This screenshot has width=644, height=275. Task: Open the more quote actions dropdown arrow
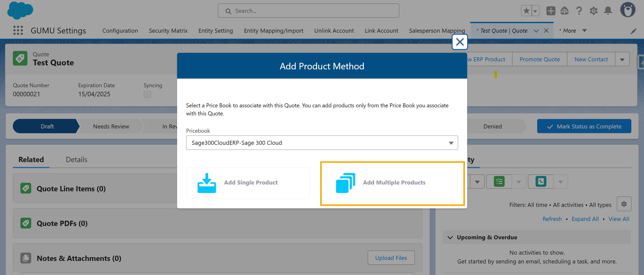point(622,59)
